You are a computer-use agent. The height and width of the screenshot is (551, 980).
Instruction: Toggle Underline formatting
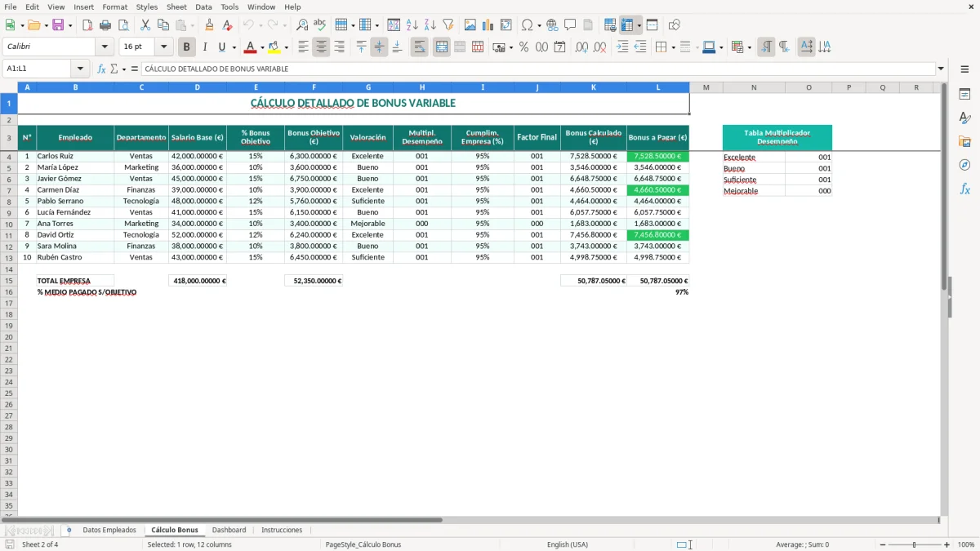pyautogui.click(x=221, y=47)
